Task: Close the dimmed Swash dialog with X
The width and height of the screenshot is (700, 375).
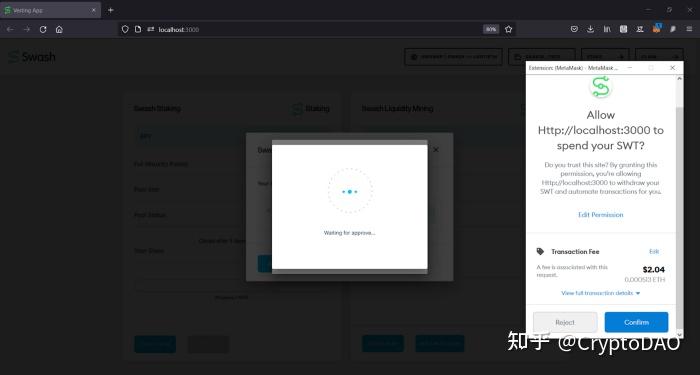Action: (x=436, y=150)
